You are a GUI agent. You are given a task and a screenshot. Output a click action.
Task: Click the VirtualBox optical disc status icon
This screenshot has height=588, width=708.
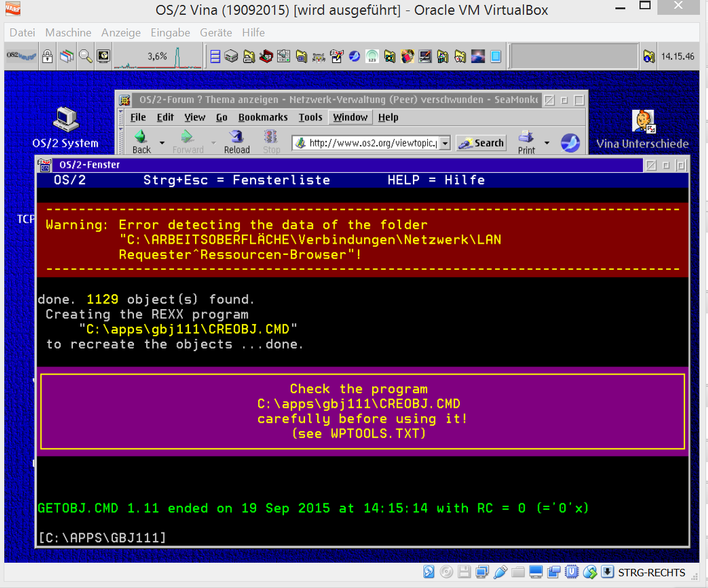446,572
